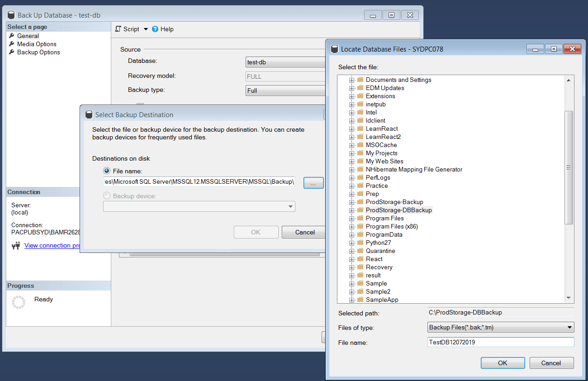Open the Script dropdown arrow

tap(146, 29)
